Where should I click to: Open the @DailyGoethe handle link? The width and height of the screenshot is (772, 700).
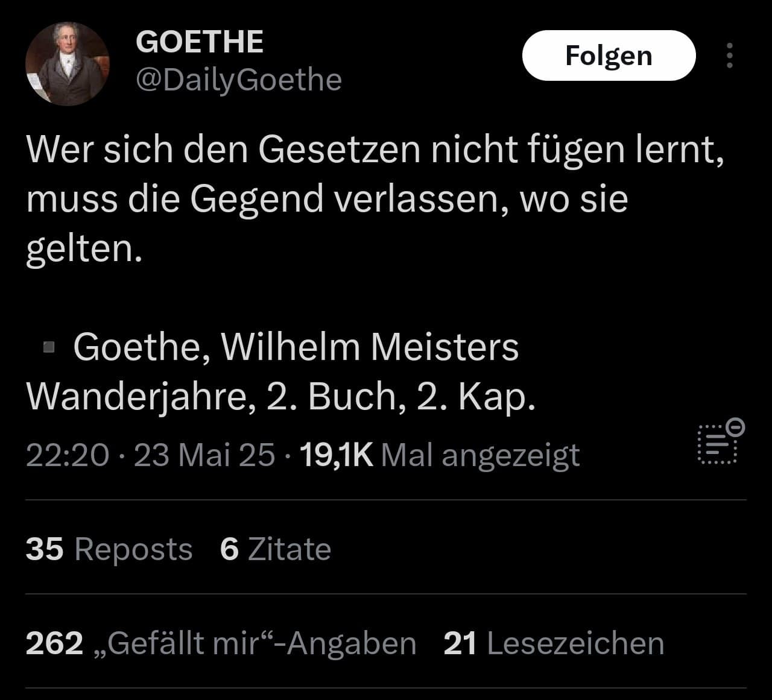tap(239, 80)
